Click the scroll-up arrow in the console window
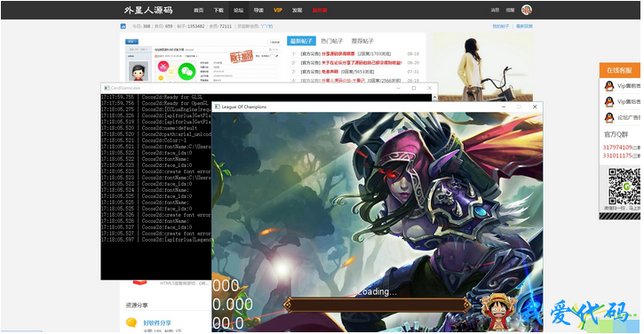 (x=434, y=98)
